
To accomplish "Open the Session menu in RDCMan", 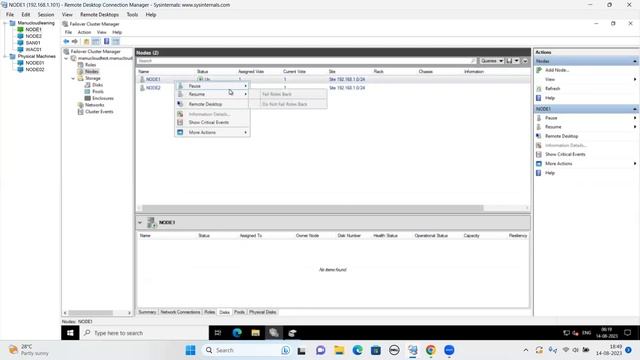I will click(46, 15).
